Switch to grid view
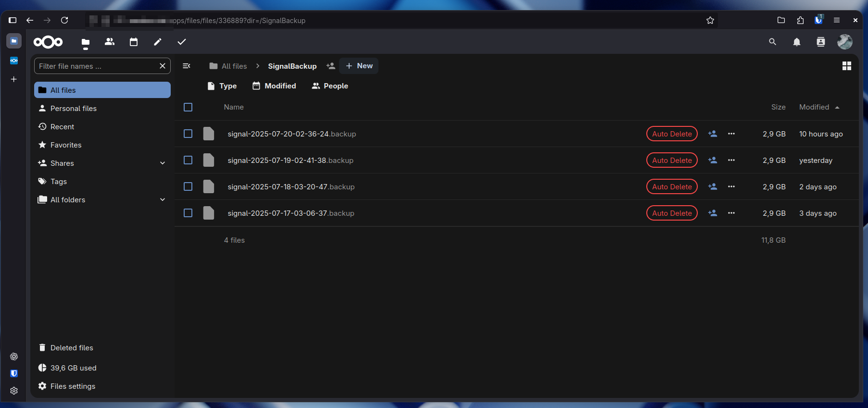 pyautogui.click(x=847, y=66)
